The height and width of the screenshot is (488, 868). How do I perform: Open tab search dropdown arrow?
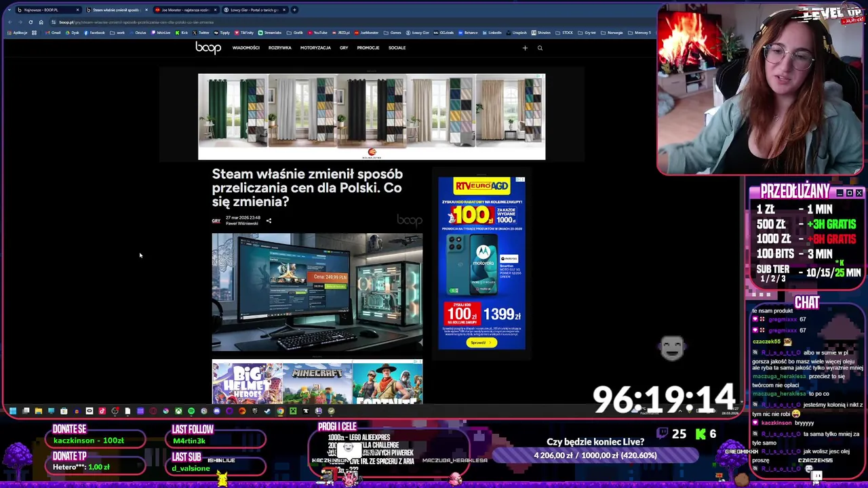pos(9,10)
